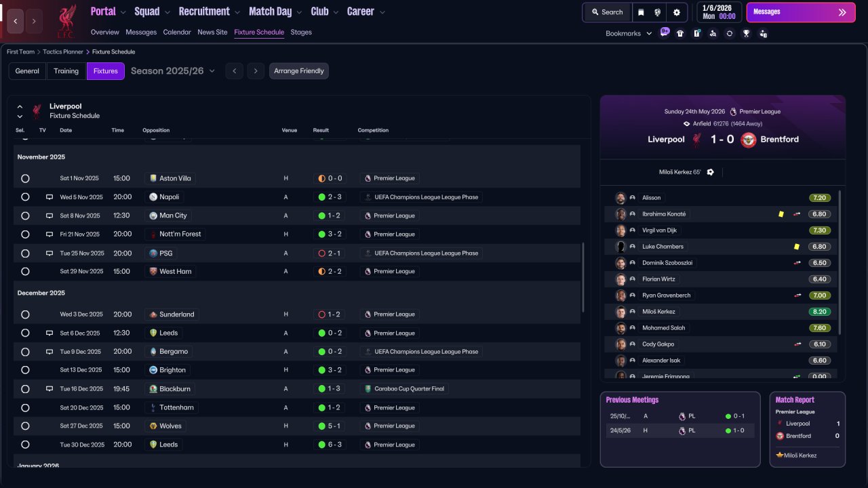
Task: Click the 1/6/2026 Mon date and time box
Action: [x=719, y=12]
